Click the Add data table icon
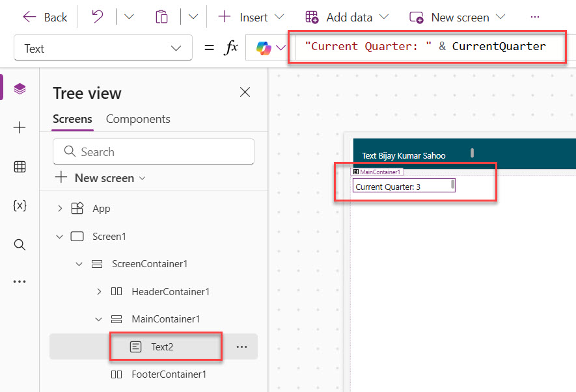Screen dimensions: 576x392 coord(312,18)
